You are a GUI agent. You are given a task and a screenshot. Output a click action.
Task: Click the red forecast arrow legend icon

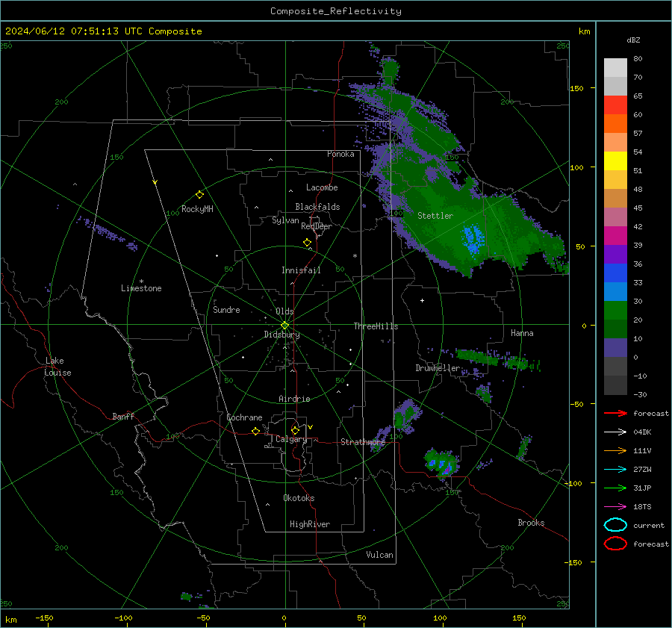point(615,413)
